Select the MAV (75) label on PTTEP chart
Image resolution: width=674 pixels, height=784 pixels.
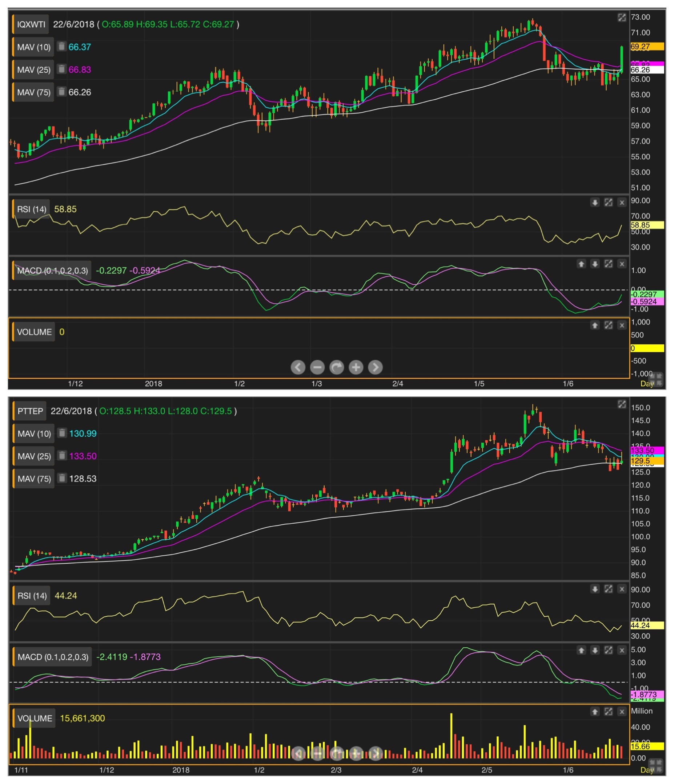34,479
